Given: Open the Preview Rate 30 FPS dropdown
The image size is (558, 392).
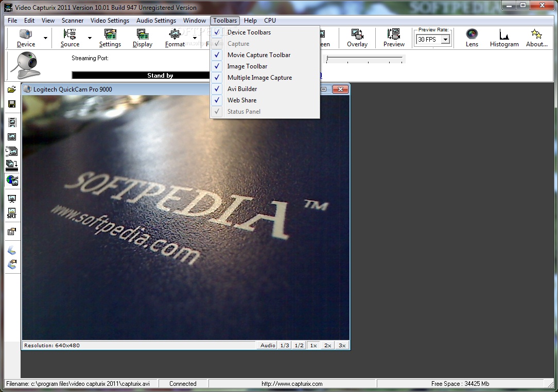Looking at the screenshot, I should click(445, 40).
